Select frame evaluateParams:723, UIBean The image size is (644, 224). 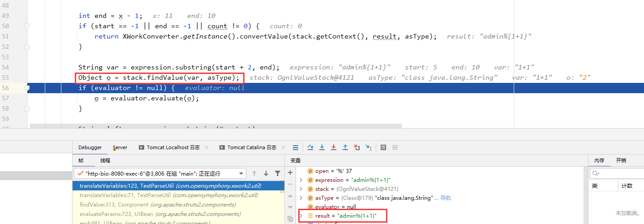178,214
